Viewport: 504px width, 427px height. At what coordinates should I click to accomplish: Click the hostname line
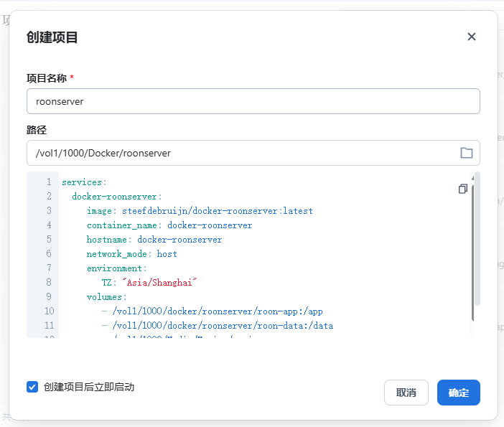pyautogui.click(x=154, y=240)
